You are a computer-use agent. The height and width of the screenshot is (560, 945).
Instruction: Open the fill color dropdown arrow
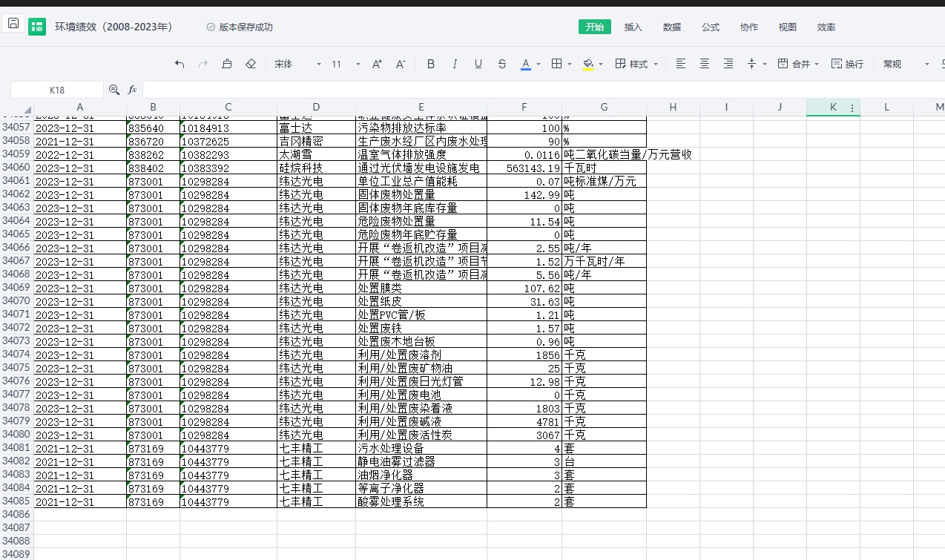(601, 65)
